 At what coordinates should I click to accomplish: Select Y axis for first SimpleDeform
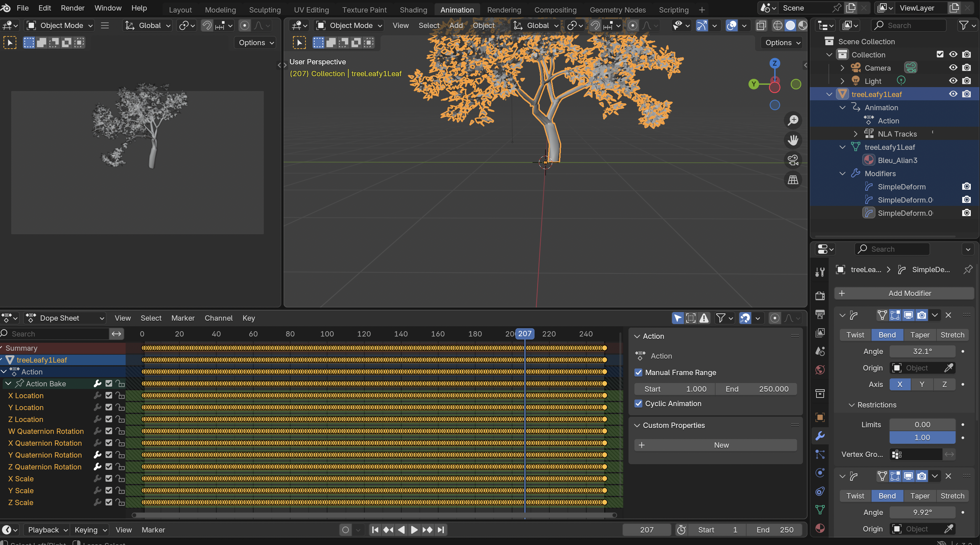click(921, 384)
